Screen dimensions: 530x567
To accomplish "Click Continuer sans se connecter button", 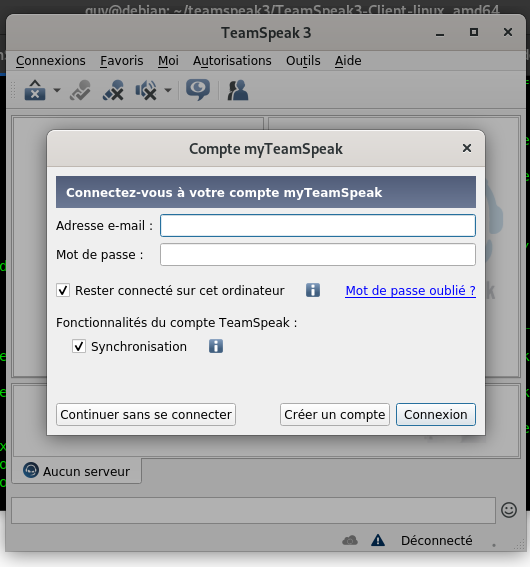I will click(146, 414).
